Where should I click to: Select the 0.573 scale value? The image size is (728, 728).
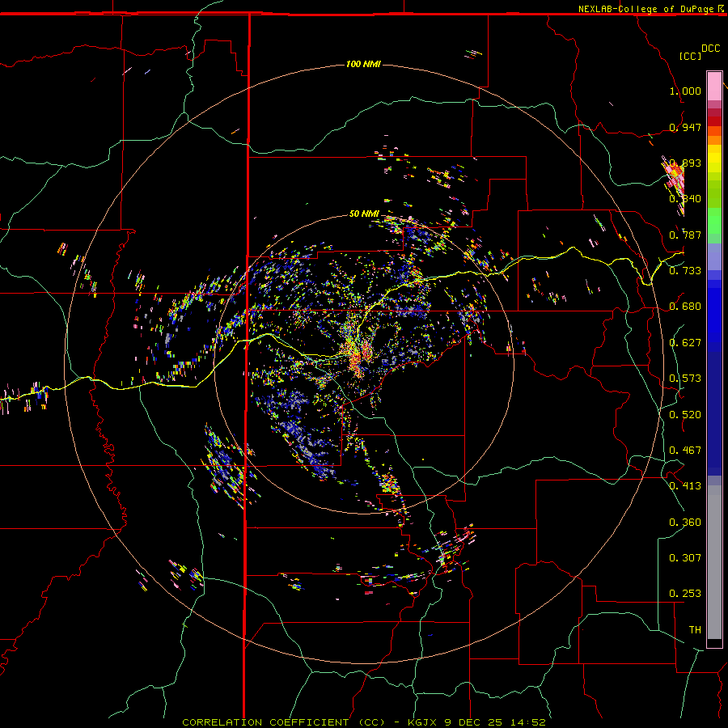pyautogui.click(x=685, y=379)
